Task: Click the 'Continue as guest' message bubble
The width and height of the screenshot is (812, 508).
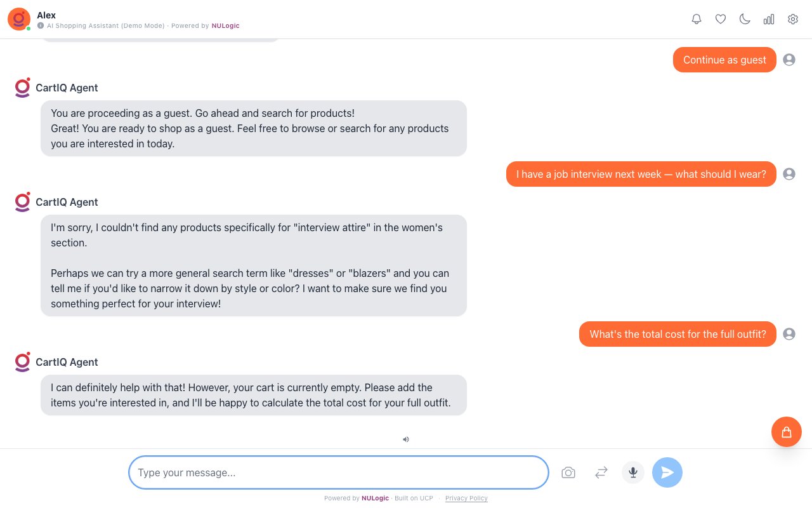Action: (724, 60)
